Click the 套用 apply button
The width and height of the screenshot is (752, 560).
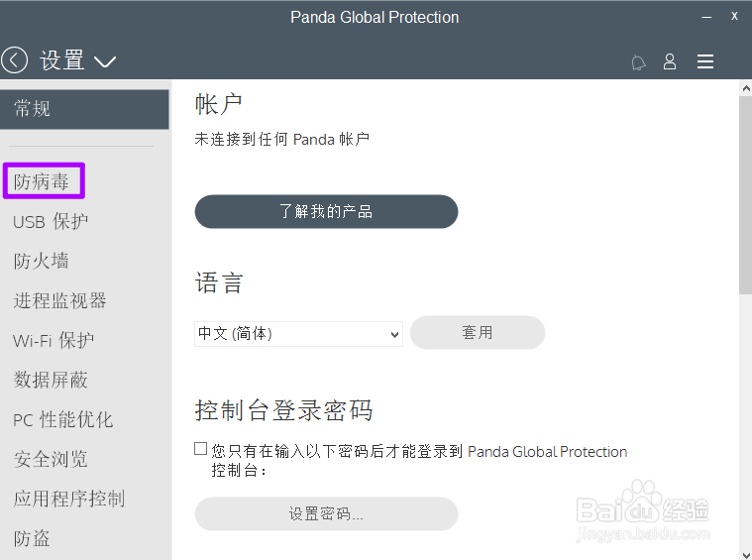(478, 333)
